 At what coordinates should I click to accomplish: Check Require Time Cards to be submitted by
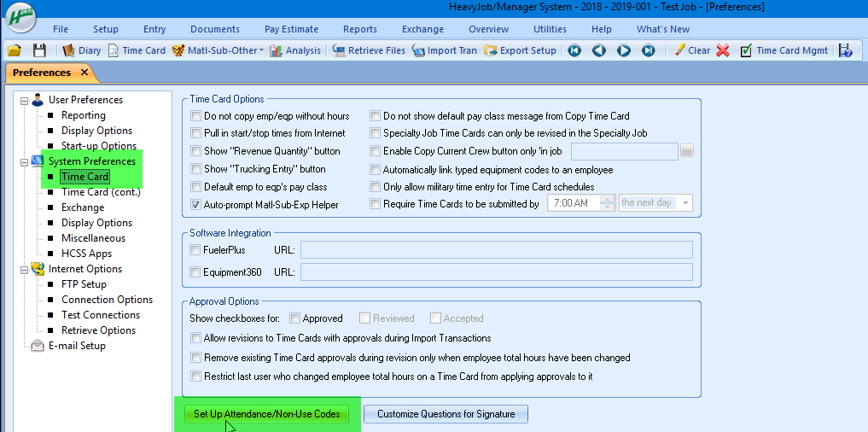[x=376, y=204]
